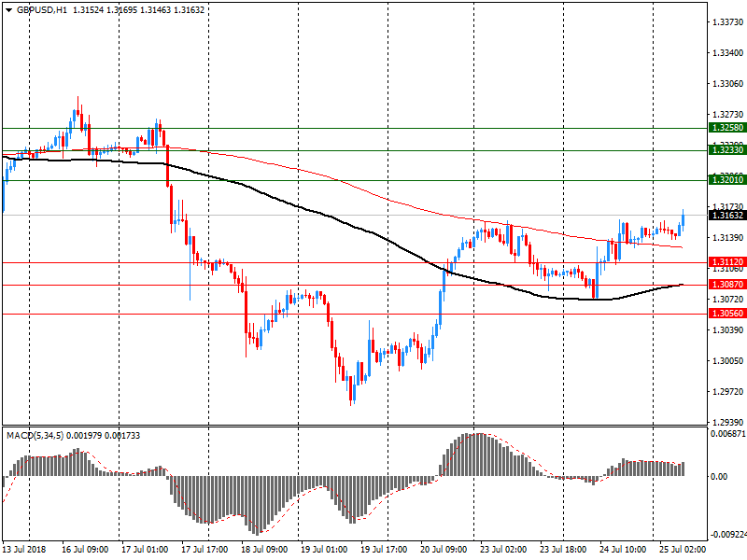Select the 1.30720 price axis value
747x560 pixels.
[727, 299]
